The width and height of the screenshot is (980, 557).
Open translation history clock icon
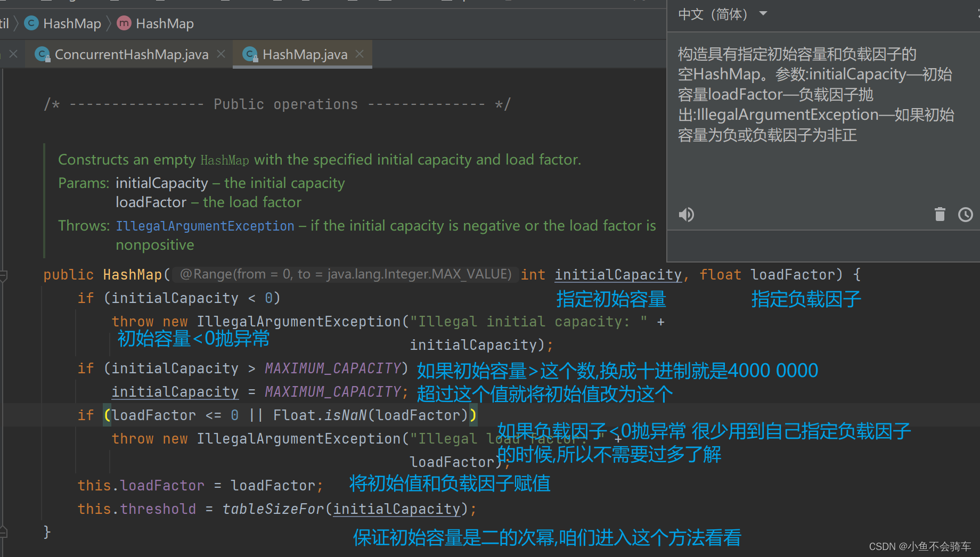point(966,215)
